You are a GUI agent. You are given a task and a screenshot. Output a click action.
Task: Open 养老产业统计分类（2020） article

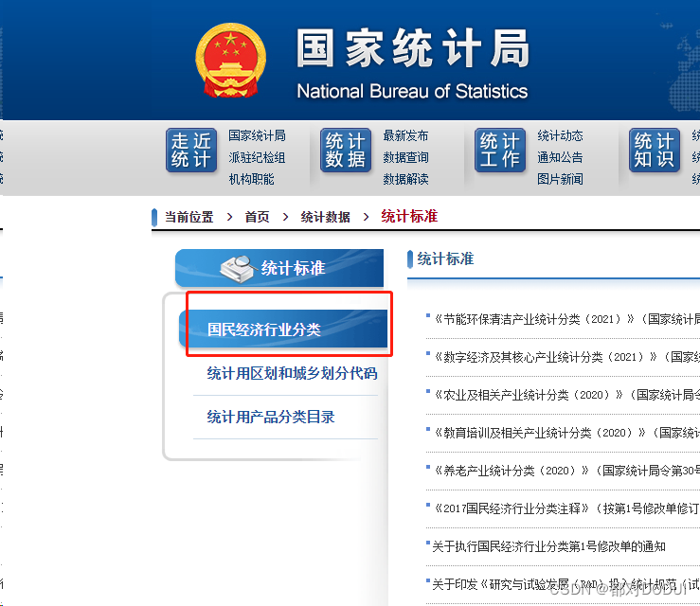click(x=565, y=471)
